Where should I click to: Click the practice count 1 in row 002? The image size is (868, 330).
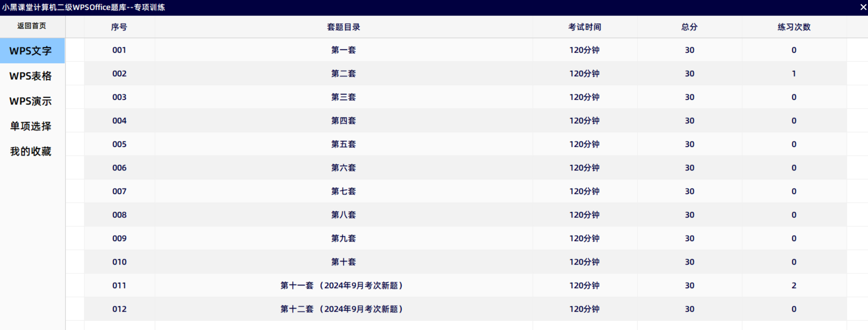pos(794,74)
